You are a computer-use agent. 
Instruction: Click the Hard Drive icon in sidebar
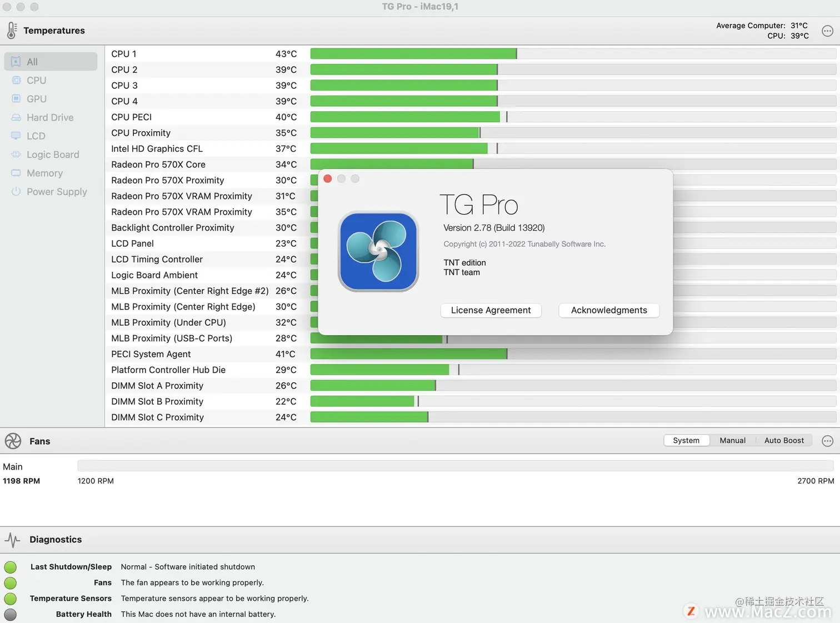[x=16, y=117]
